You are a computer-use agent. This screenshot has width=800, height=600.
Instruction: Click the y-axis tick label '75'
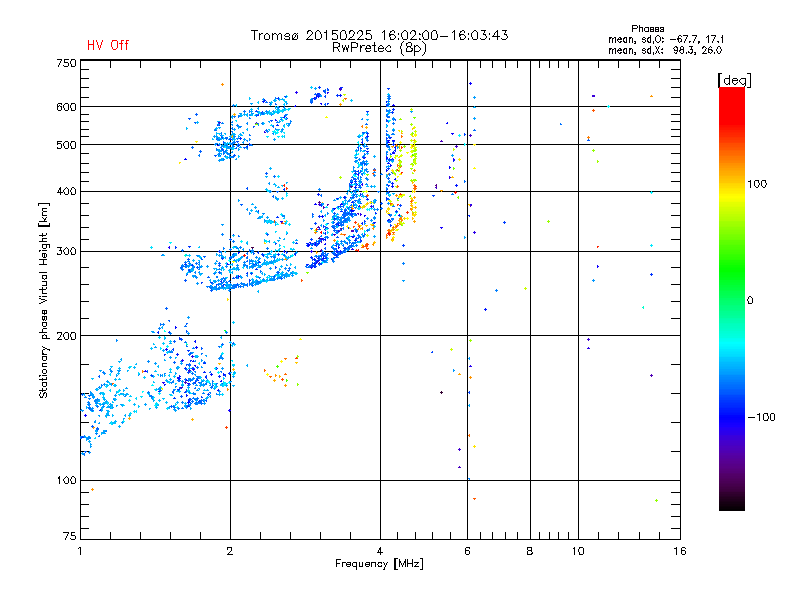click(x=70, y=536)
